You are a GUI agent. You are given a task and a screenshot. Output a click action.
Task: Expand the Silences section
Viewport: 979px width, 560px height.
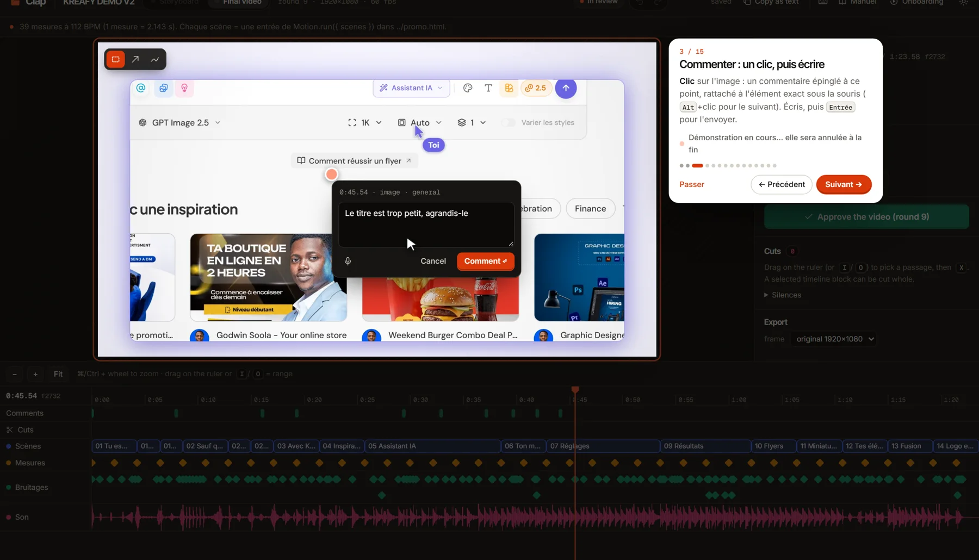tap(783, 295)
